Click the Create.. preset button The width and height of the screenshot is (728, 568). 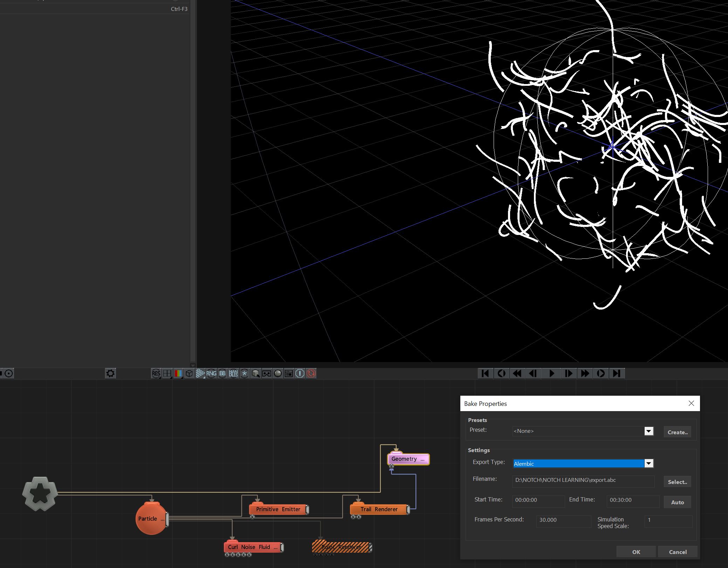pyautogui.click(x=678, y=432)
